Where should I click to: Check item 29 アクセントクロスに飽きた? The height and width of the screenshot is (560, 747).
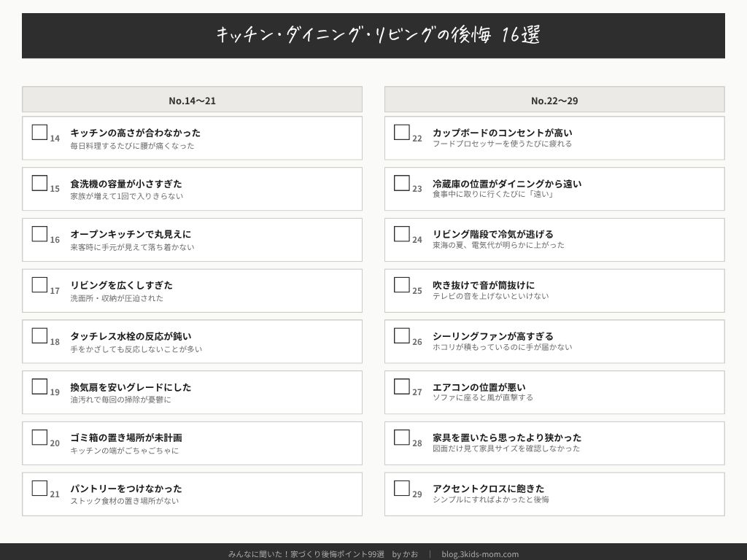[402, 489]
